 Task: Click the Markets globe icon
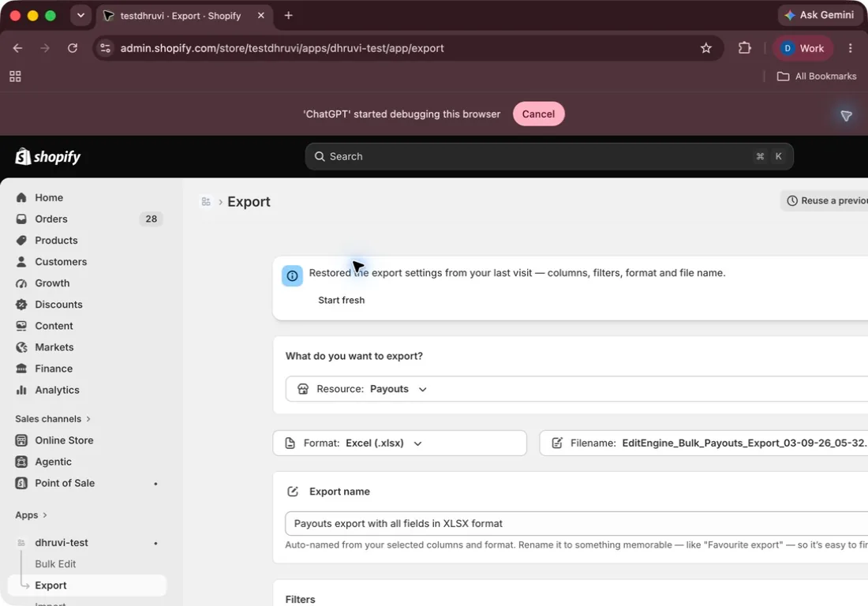pyautogui.click(x=21, y=347)
